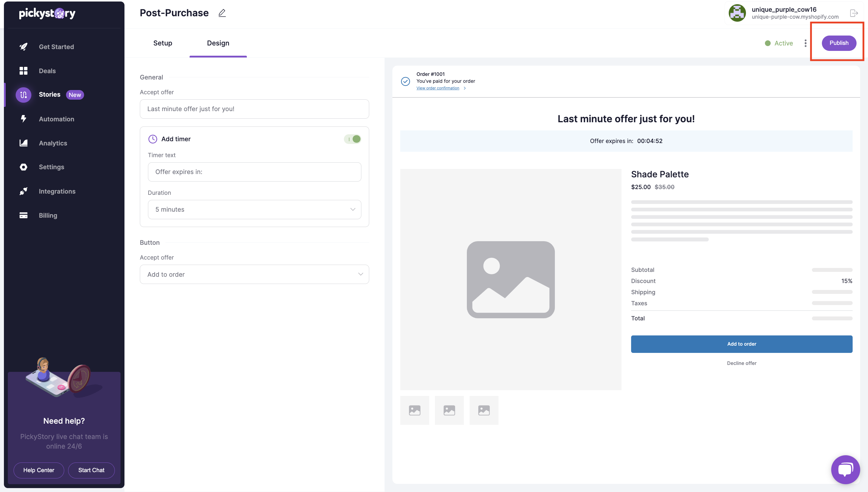
Task: Select the second product thumbnail
Action: click(x=449, y=410)
